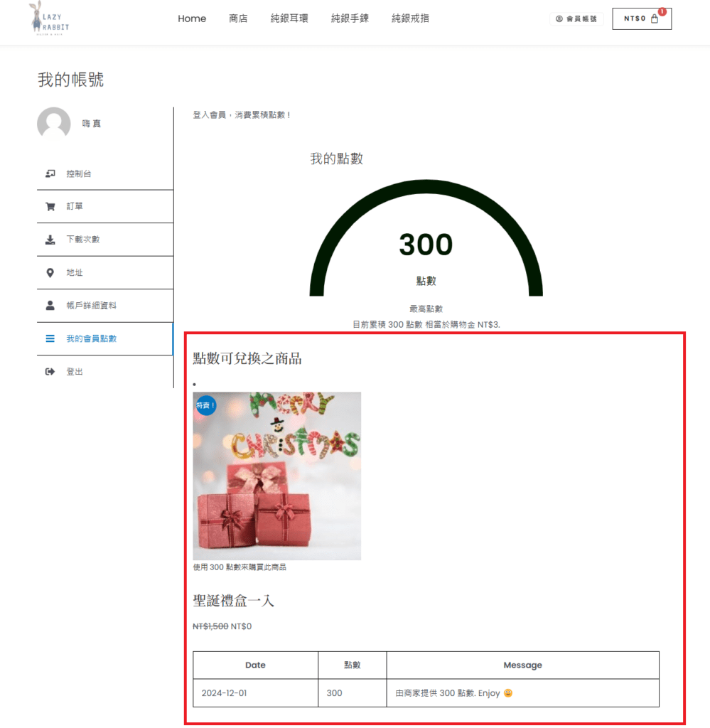
Task: Navigate to 純銀戒指 category
Action: [x=410, y=18]
